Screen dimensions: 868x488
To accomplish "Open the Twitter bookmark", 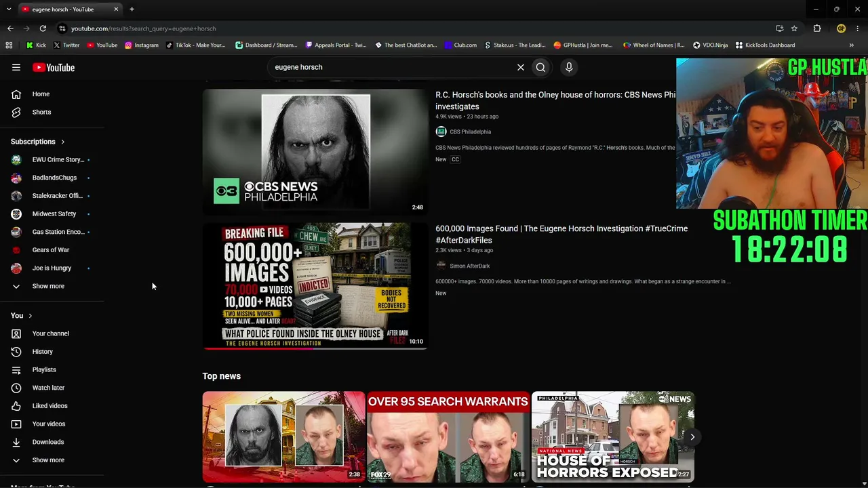I will [x=66, y=45].
